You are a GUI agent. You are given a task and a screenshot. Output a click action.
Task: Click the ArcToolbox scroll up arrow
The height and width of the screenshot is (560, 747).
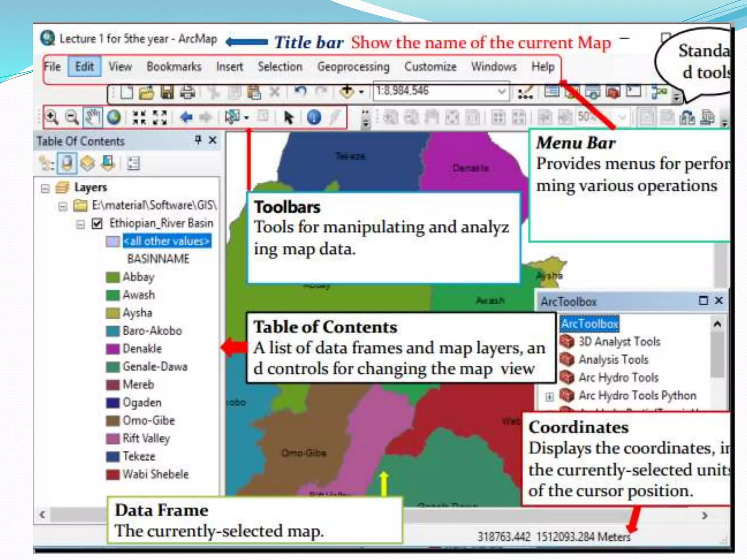point(717,324)
